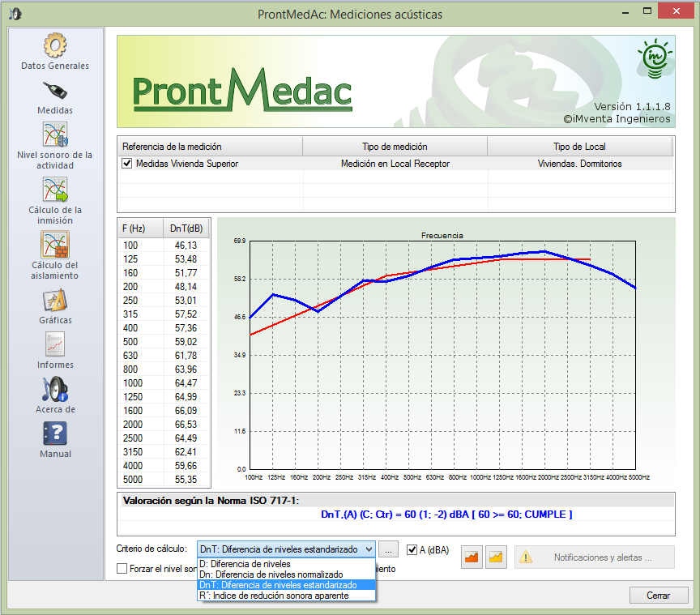Toggle the A (dBA) checkbox

tap(412, 550)
